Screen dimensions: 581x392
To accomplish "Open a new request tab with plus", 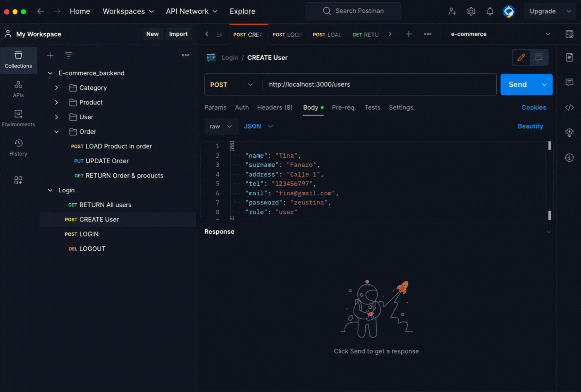I will click(x=409, y=34).
